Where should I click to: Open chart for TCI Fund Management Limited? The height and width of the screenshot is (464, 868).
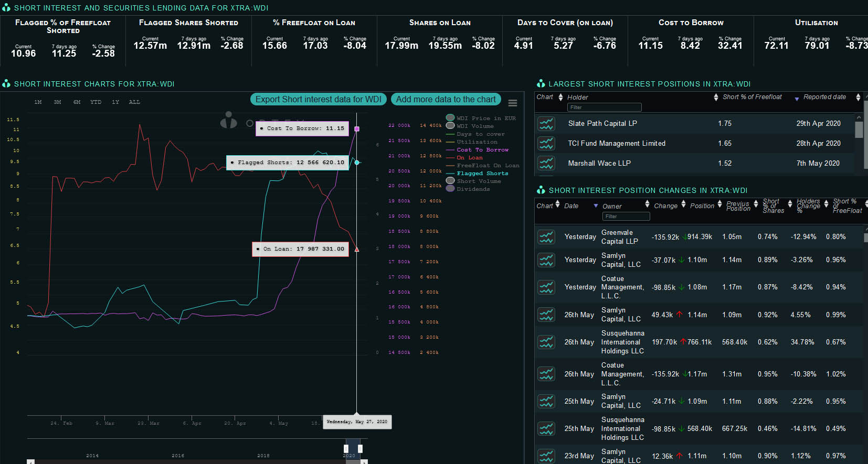coord(546,143)
